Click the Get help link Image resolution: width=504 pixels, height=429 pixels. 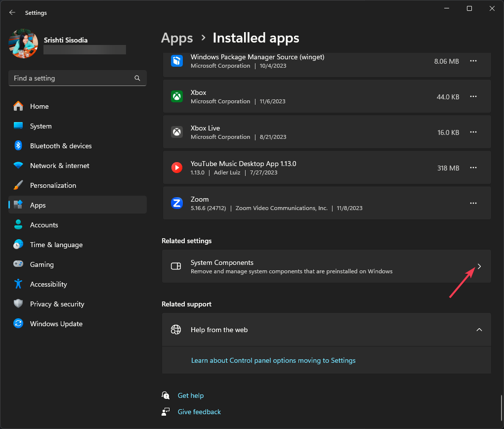tap(191, 395)
